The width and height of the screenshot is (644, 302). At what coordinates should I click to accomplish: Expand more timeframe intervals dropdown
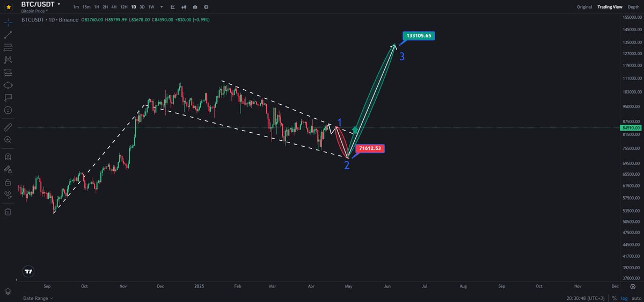(x=162, y=7)
